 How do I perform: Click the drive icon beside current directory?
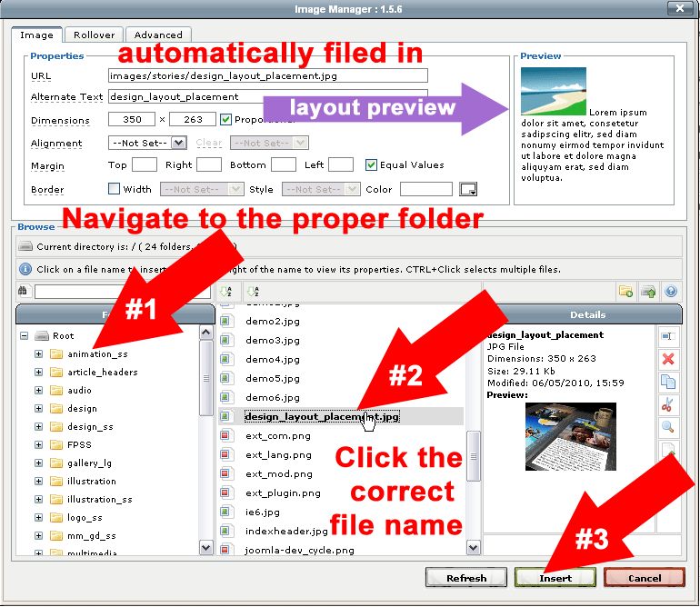(25, 246)
